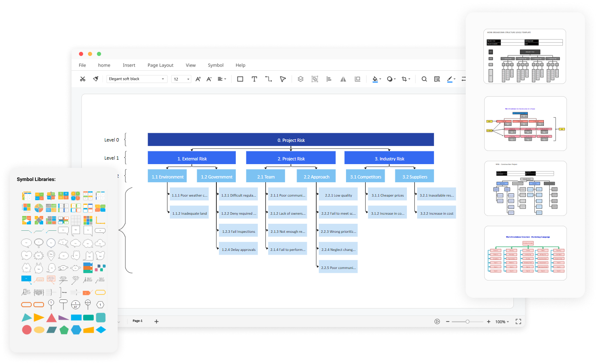599x364 pixels.
Task: Start presentation with play icon
Action: 437,322
